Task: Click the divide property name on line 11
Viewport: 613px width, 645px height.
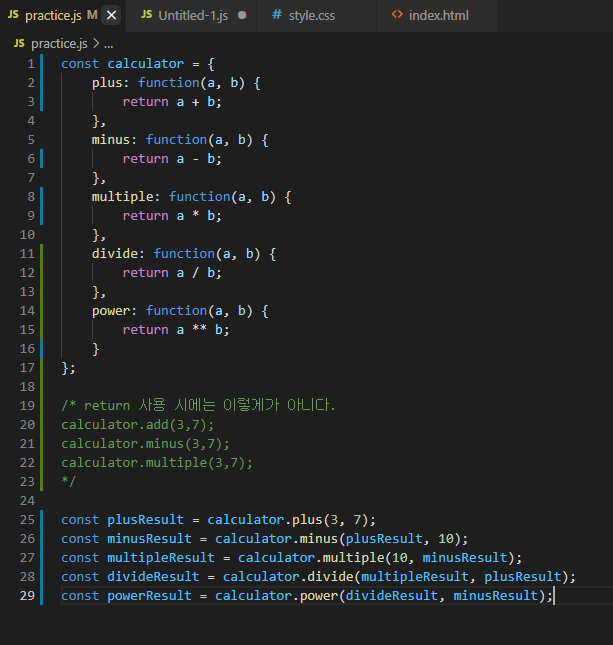Action: 115,254
